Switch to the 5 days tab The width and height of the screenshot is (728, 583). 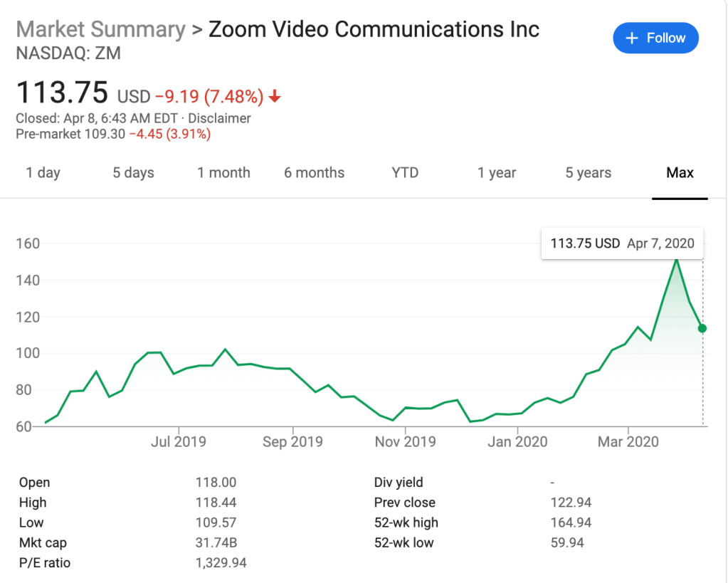click(133, 173)
